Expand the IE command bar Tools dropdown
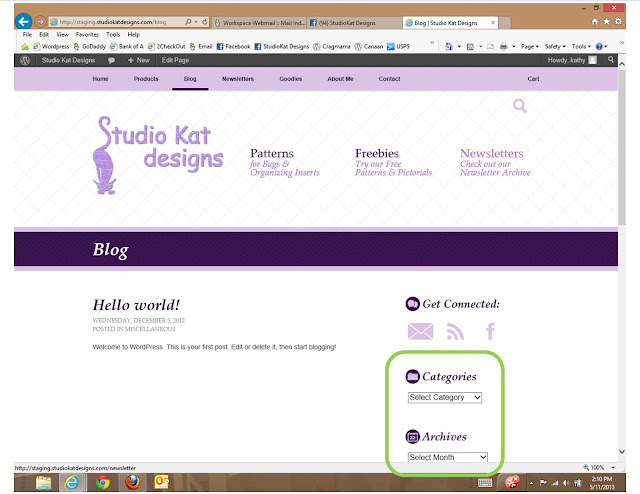The width and height of the screenshot is (640, 494). [581, 47]
